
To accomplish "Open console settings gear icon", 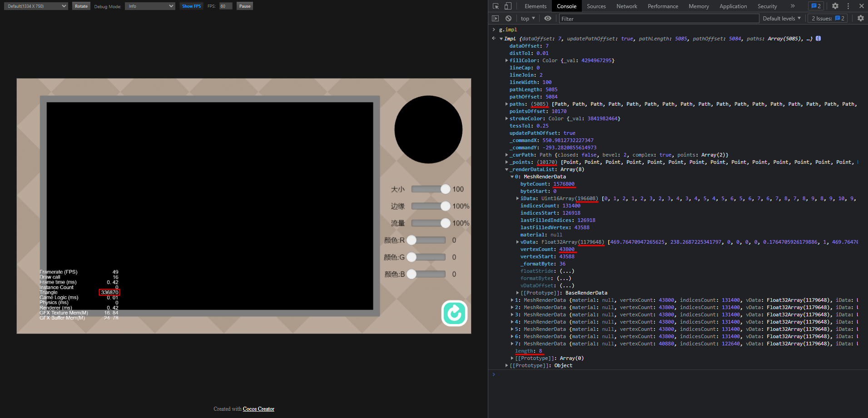I will coord(861,19).
